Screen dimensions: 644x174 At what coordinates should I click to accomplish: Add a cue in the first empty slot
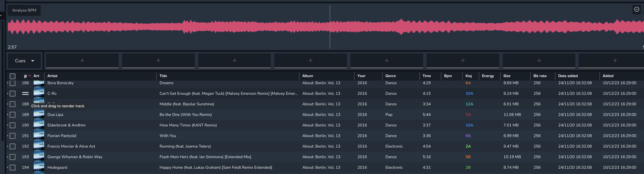(82, 61)
